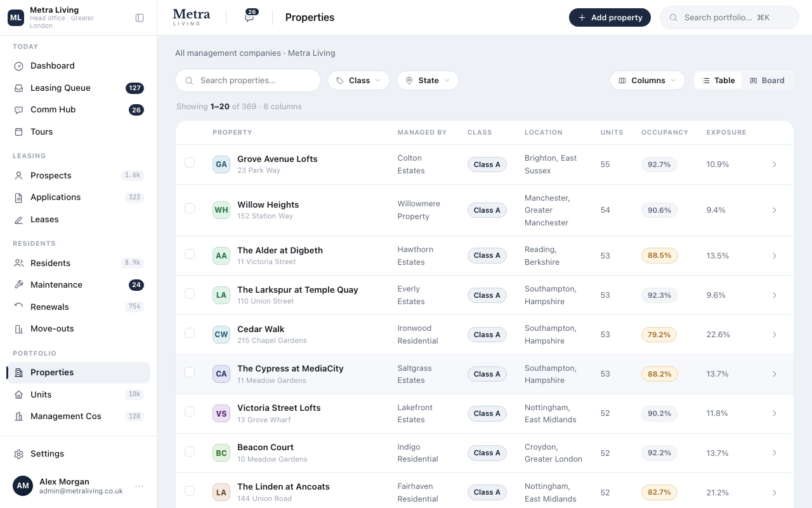Open the State filter dropdown
Viewport: 812px width, 508px height.
pyautogui.click(x=428, y=81)
